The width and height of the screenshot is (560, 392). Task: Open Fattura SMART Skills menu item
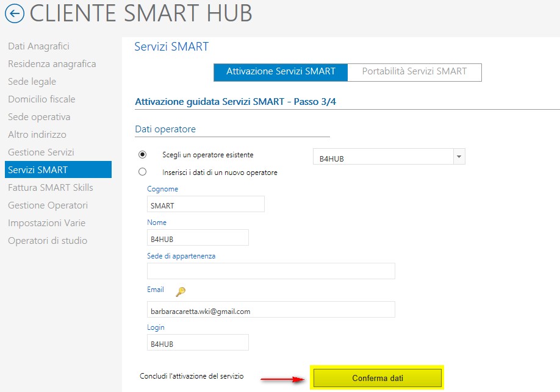[51, 188]
